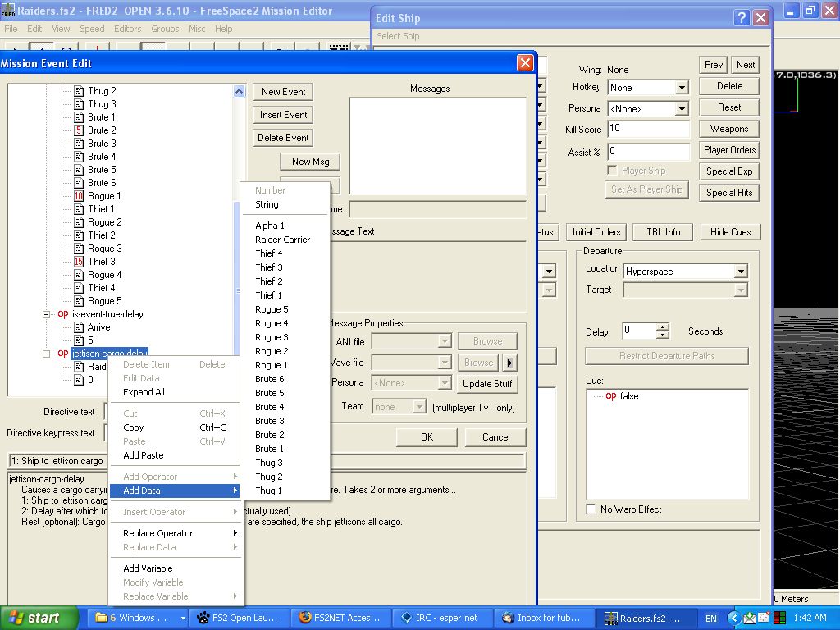Toggle the Player Ship checkbox
The image size is (840, 630).
coord(612,171)
